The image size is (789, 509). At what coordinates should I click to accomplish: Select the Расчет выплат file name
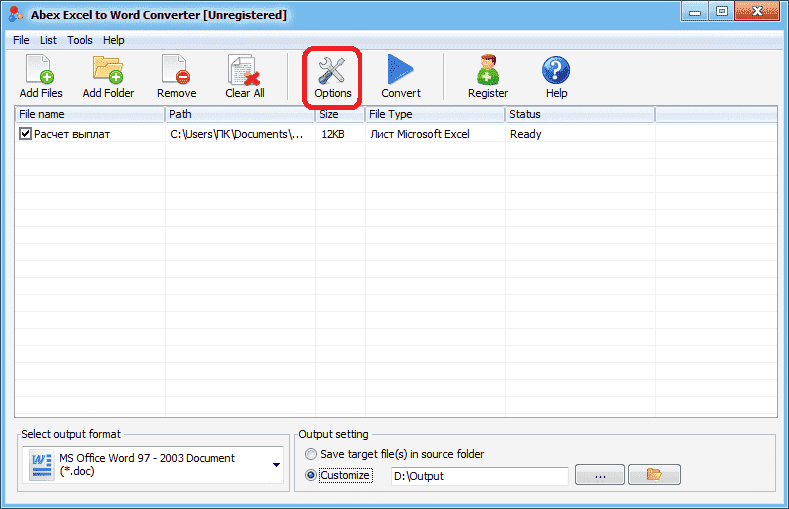[x=72, y=134]
